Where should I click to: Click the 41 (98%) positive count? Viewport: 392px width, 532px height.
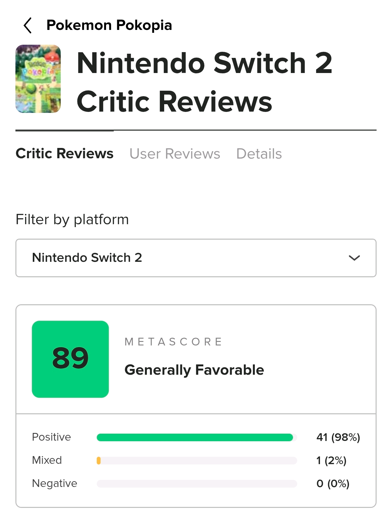point(338,437)
